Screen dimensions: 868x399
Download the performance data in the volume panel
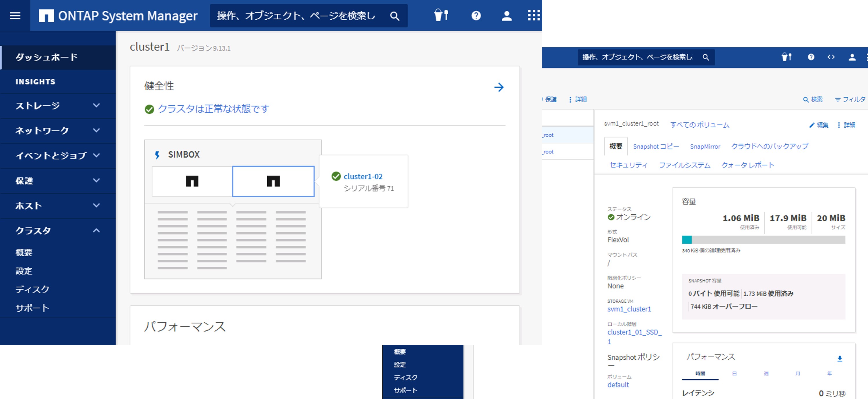pyautogui.click(x=840, y=358)
